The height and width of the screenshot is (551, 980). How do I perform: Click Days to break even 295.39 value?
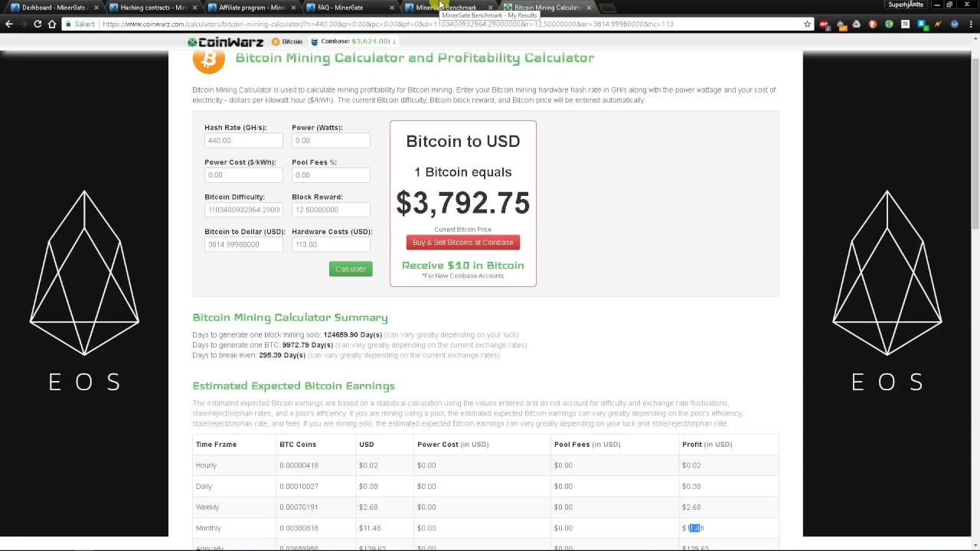point(283,355)
